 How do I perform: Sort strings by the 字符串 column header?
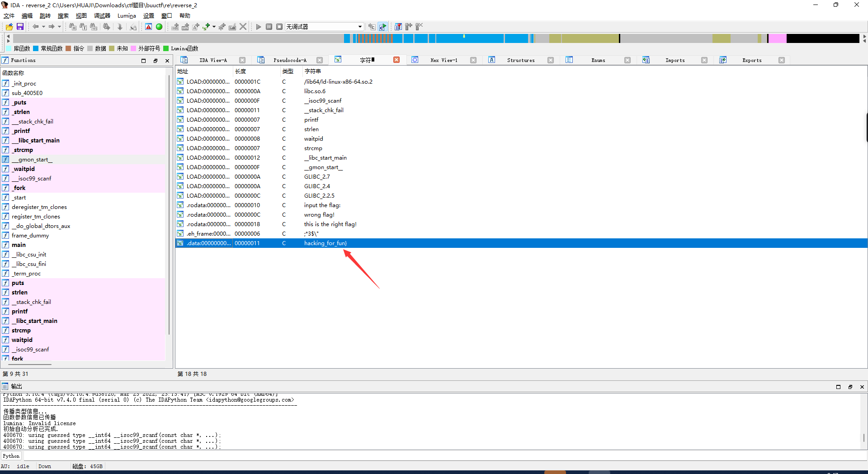[585, 71]
